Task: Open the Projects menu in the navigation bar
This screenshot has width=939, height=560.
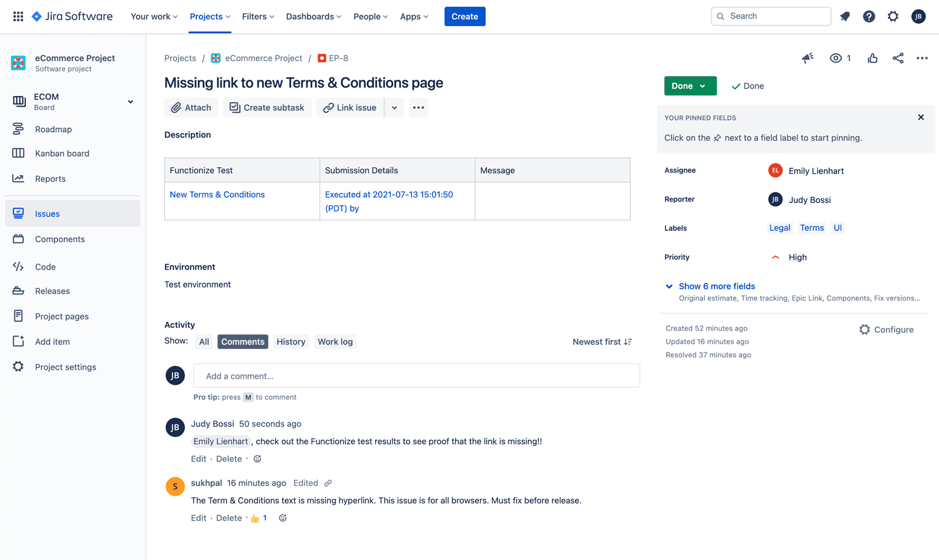Action: [x=210, y=16]
